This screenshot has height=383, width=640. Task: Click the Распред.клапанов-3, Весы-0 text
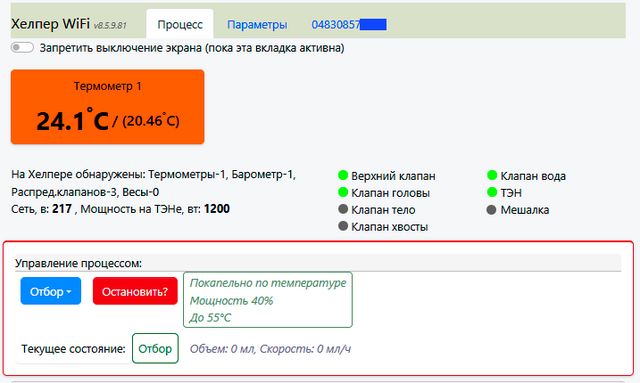(85, 192)
